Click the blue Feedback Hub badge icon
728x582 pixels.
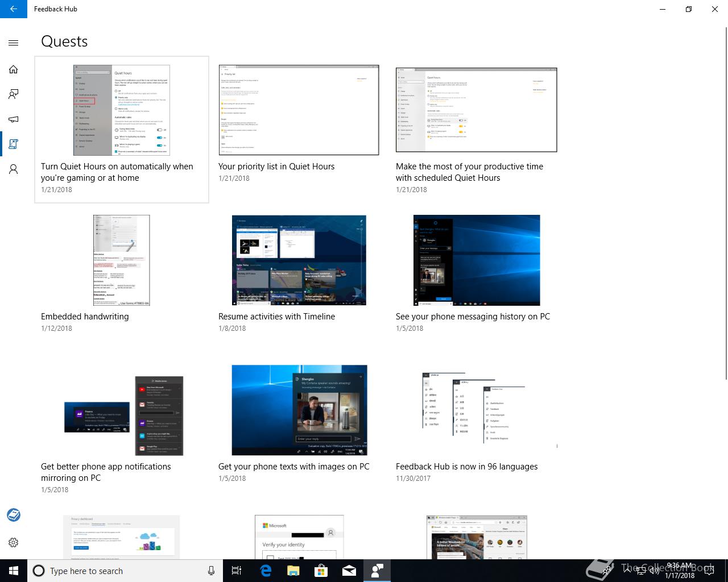(x=14, y=515)
